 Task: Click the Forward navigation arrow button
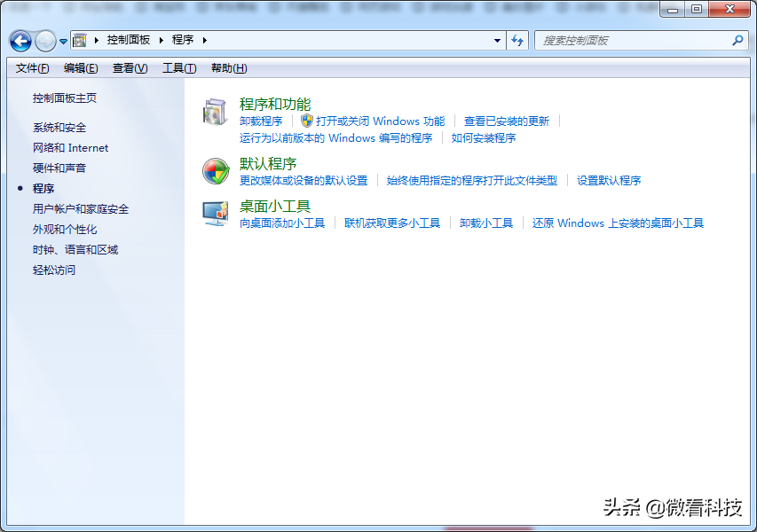46,41
